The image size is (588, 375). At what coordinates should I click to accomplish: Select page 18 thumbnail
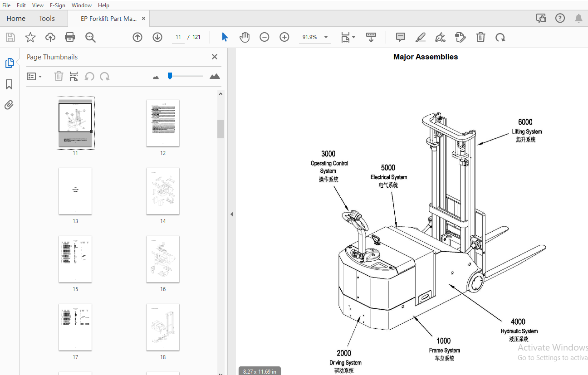[x=163, y=327]
